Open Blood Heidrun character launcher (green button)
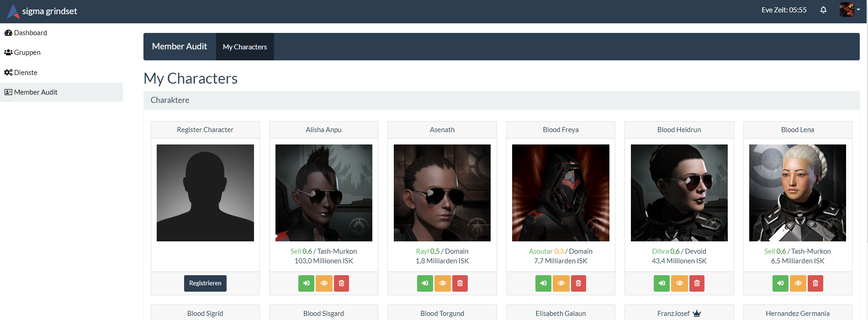This screenshot has height=320, width=868. [662, 283]
